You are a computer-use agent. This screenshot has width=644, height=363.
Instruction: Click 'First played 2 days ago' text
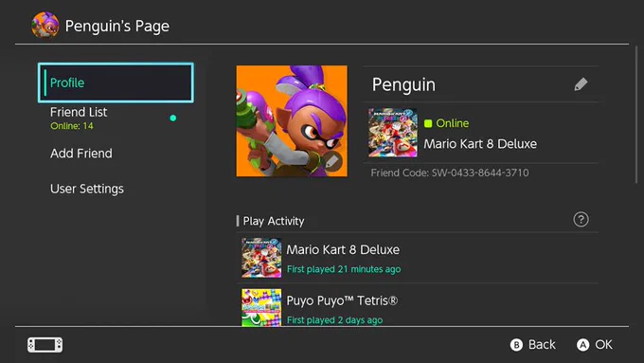pos(334,319)
